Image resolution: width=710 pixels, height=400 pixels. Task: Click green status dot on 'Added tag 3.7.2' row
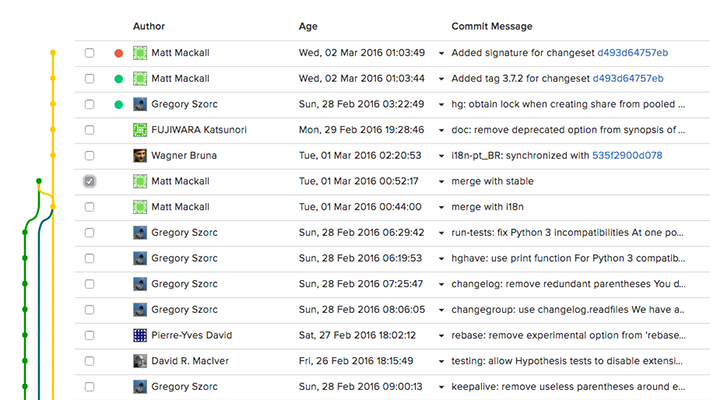pyautogui.click(x=119, y=78)
